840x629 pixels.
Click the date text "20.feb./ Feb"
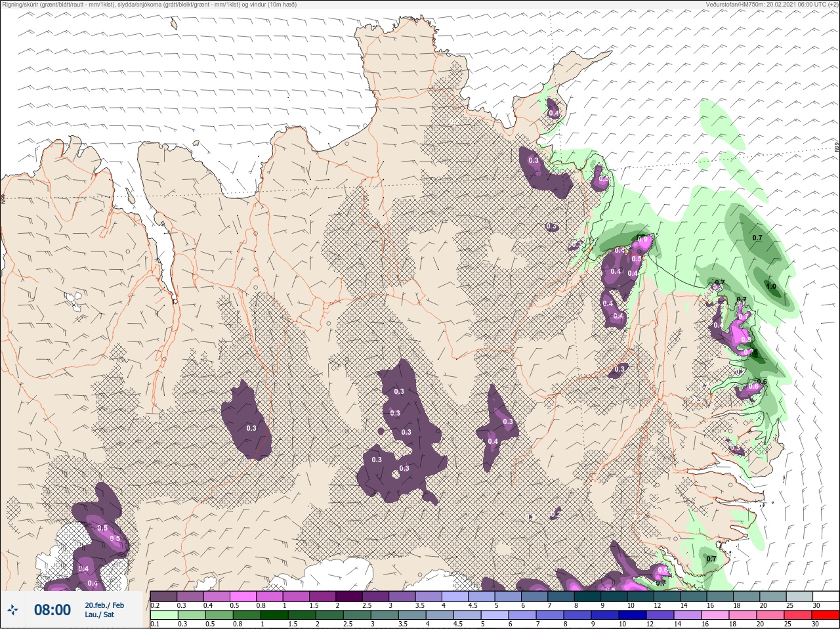(104, 605)
